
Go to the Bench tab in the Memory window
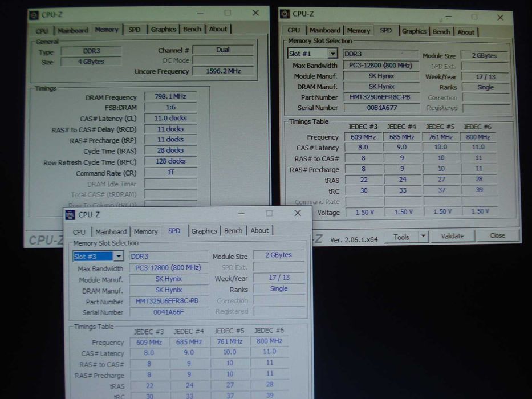point(192,29)
